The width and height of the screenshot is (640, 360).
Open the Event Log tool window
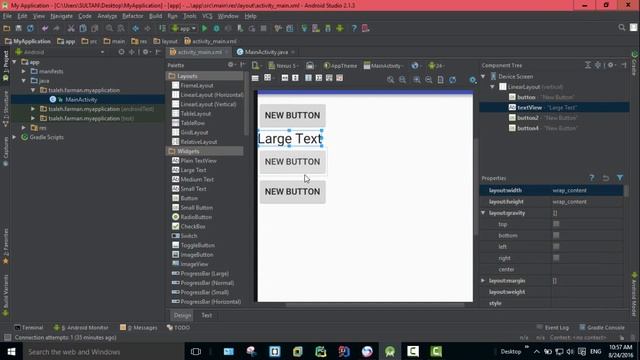point(553,327)
